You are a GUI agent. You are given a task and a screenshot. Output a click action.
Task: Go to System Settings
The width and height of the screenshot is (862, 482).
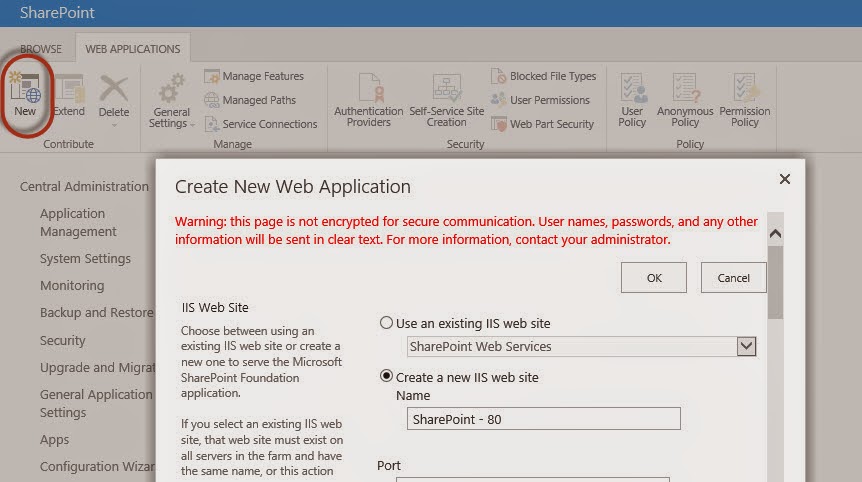[85, 258]
